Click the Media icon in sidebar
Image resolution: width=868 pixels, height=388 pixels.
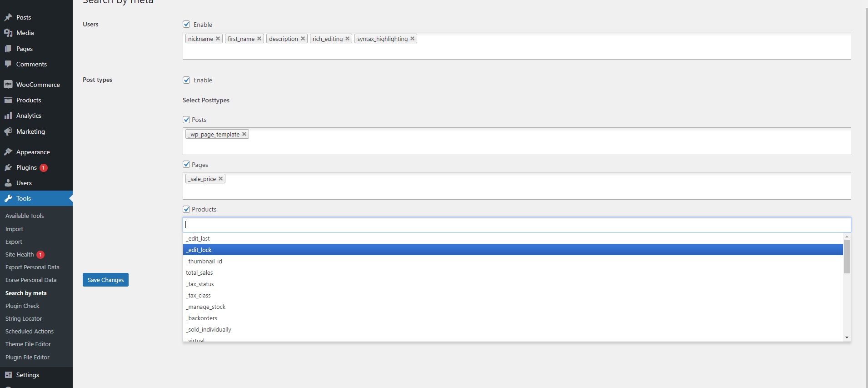(8, 33)
